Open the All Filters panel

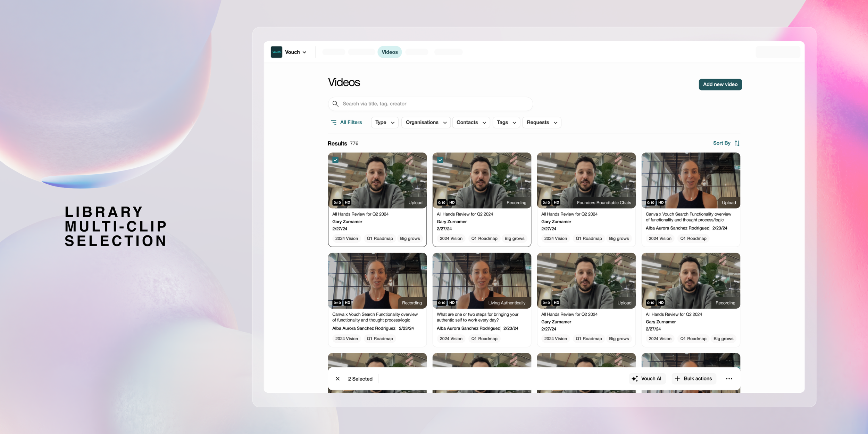[346, 122]
